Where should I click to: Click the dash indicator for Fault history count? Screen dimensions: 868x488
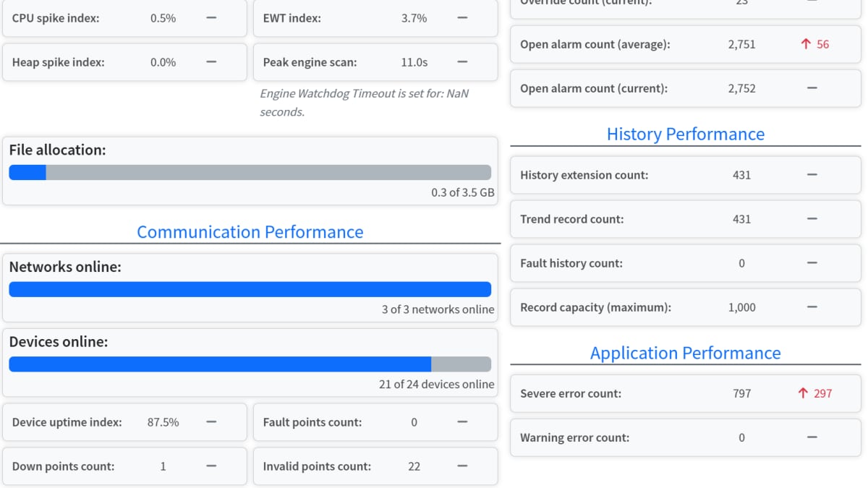pyautogui.click(x=812, y=263)
